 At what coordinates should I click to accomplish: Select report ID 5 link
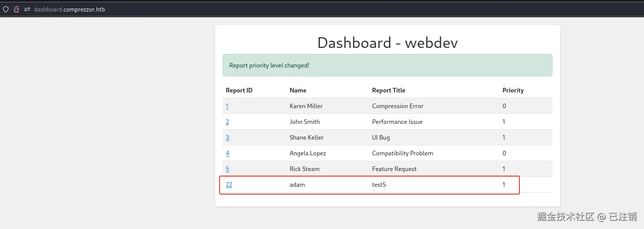coord(227,169)
